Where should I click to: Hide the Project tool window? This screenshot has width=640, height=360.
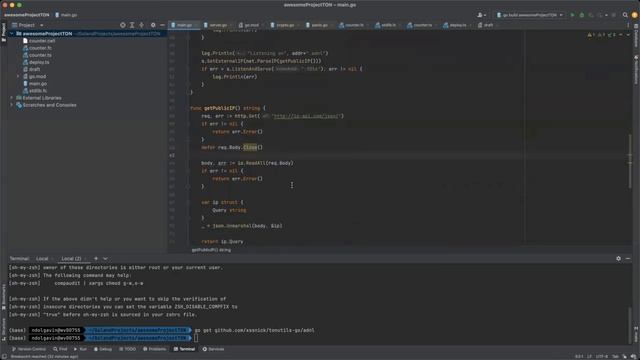tap(162, 25)
